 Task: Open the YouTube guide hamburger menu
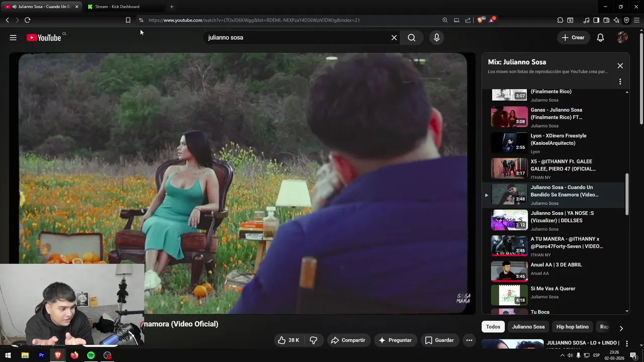coord(13,38)
